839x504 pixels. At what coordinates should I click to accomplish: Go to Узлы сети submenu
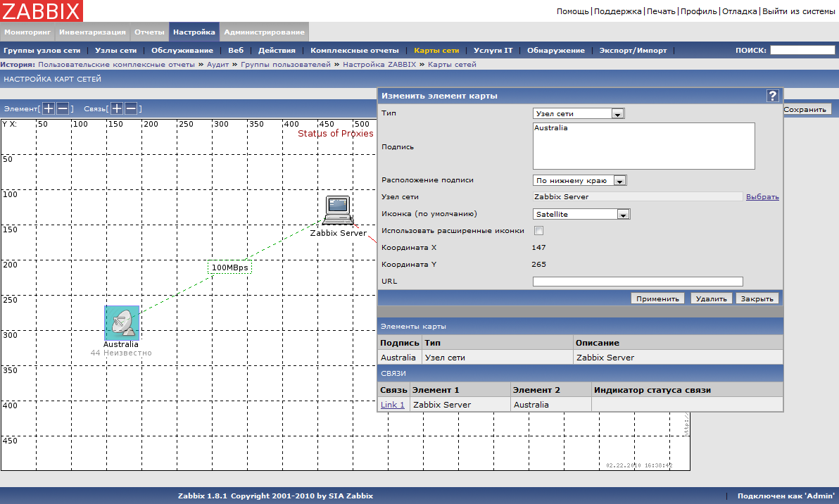[x=115, y=50]
